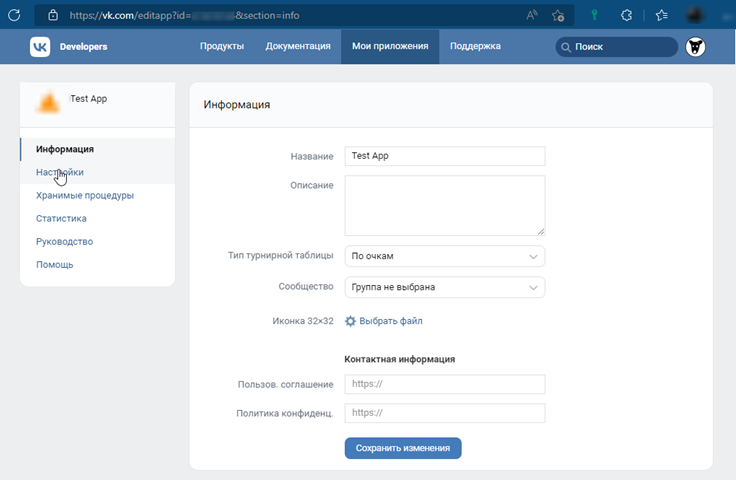
Task: Click the browser profile avatar
Action: [695, 15]
